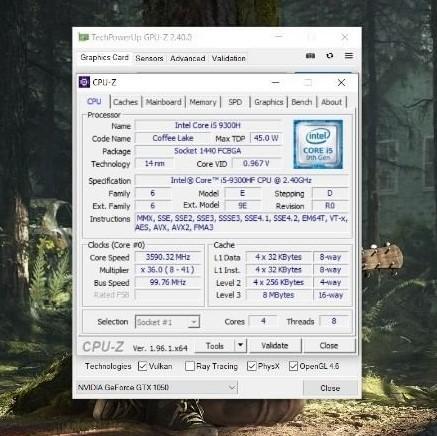Click the Specification field i5-9300HF CPU
This screenshot has height=436, width=437.
pos(241,180)
